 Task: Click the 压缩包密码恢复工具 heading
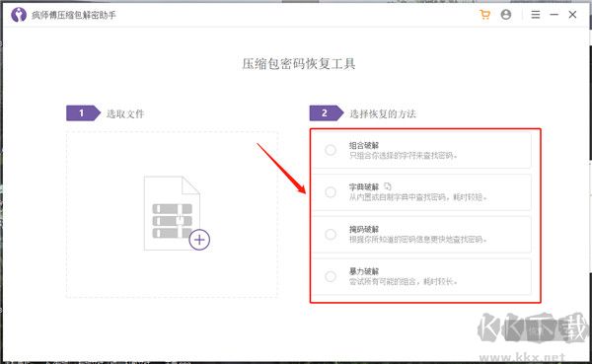[299, 64]
